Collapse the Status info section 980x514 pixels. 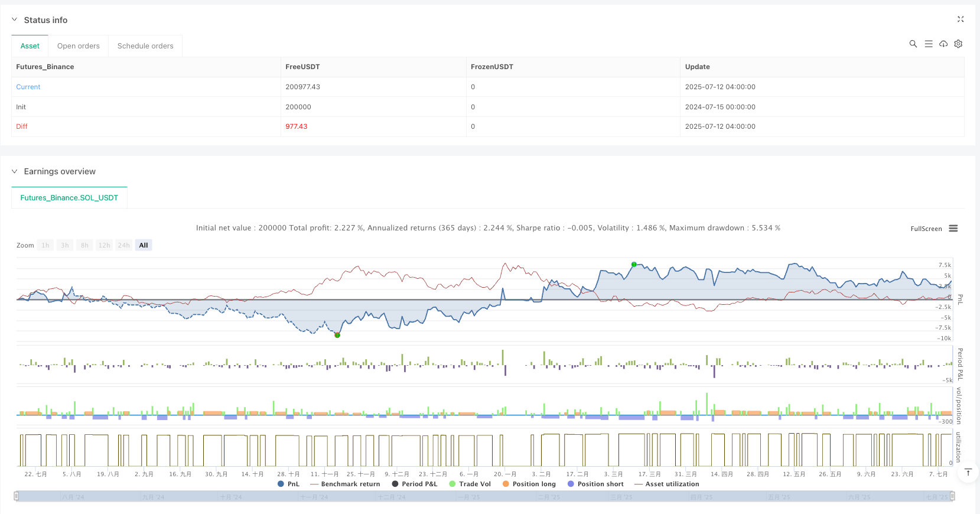(15, 20)
